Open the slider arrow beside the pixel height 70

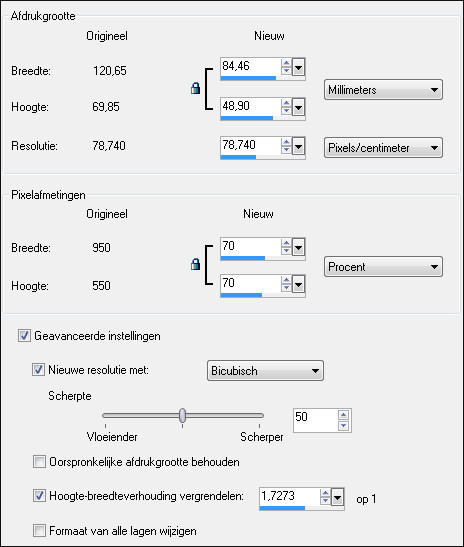pyautogui.click(x=298, y=284)
